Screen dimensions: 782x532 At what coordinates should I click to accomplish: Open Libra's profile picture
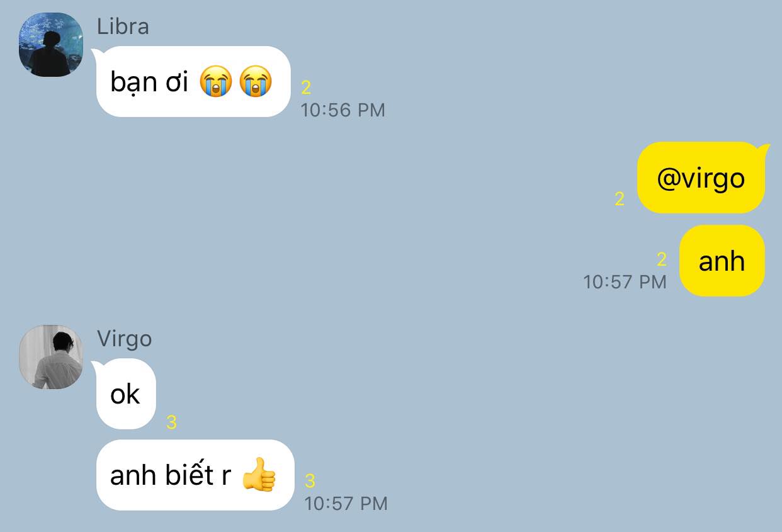click(x=51, y=45)
